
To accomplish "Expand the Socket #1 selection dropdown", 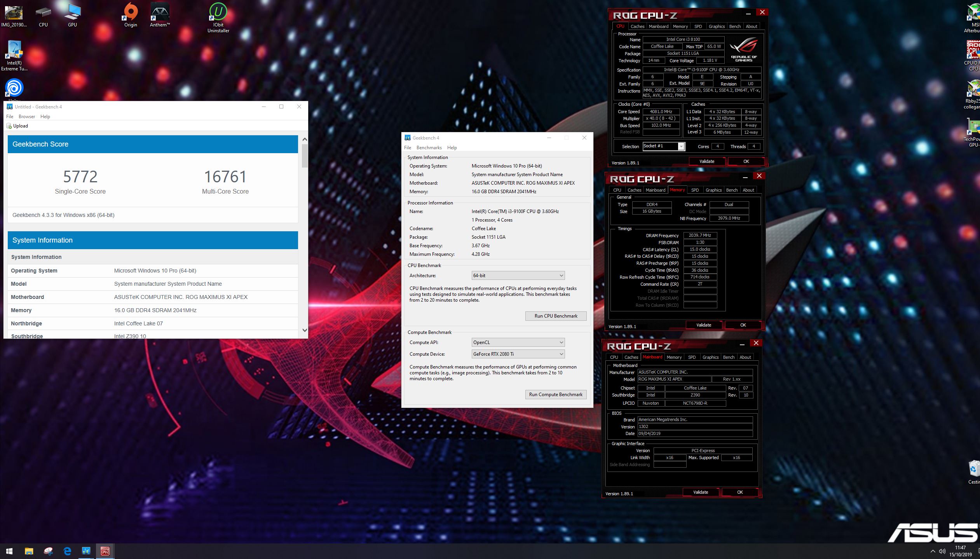I will pos(664,146).
